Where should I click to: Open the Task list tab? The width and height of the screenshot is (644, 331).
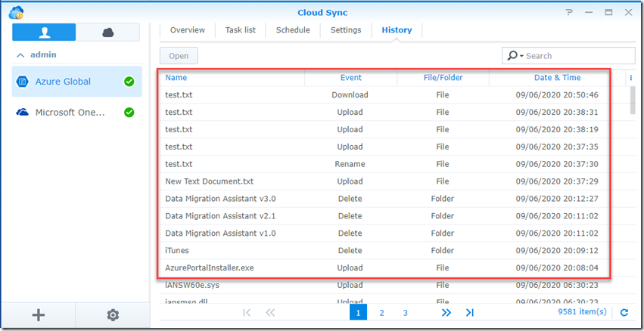240,30
